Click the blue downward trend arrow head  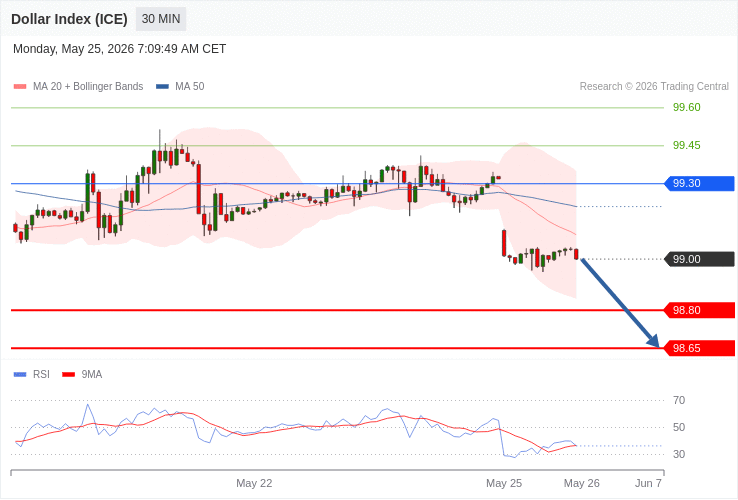[x=653, y=340]
